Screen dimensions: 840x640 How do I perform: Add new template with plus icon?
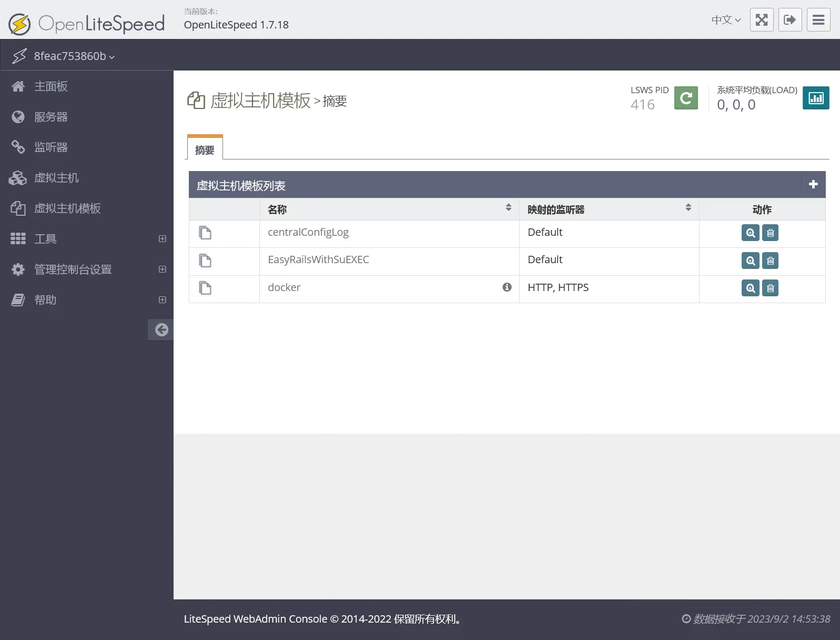(x=813, y=184)
